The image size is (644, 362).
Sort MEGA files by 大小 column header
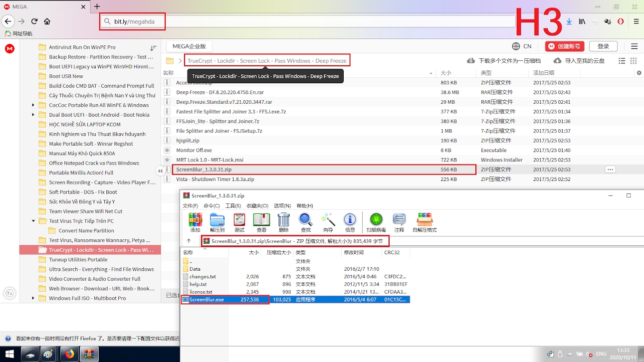[x=445, y=73]
